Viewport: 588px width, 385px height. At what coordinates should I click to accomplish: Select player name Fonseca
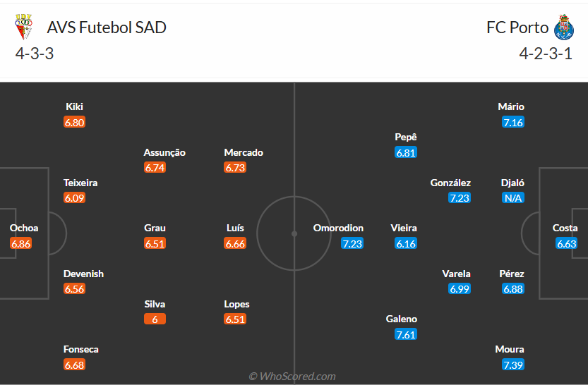pyautogui.click(x=81, y=349)
